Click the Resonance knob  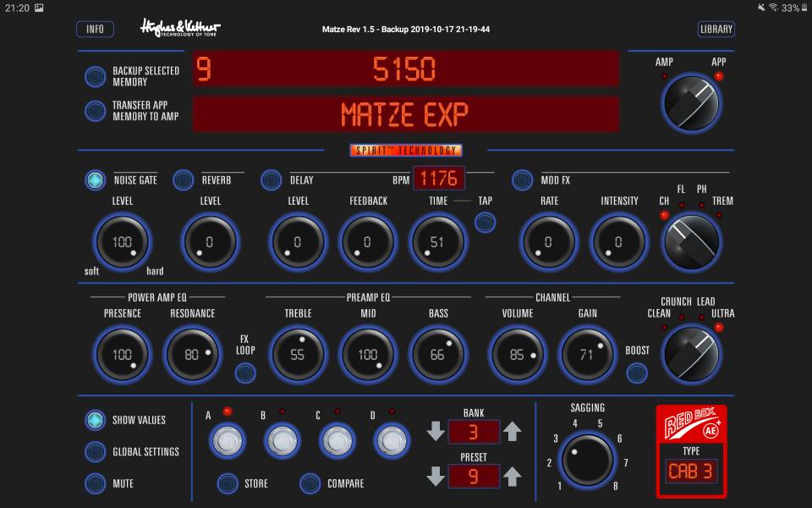193,355
